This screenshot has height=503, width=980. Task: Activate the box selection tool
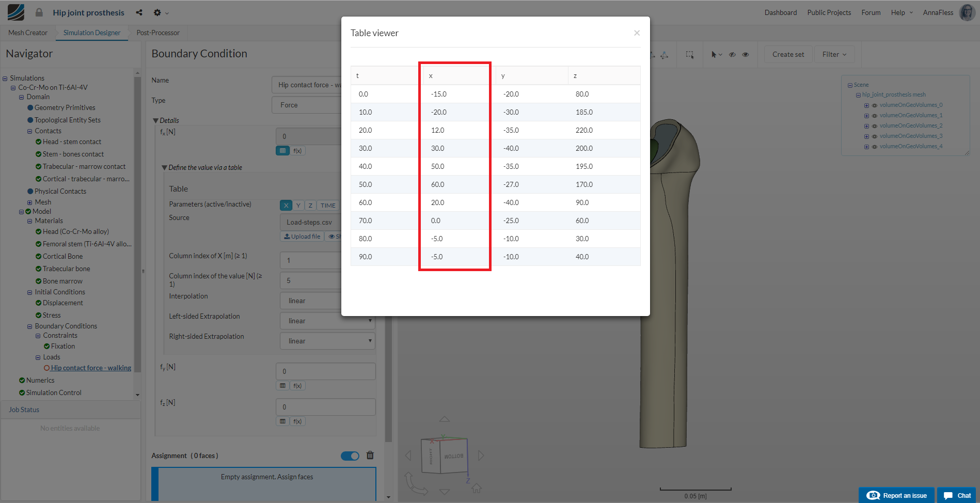pos(690,54)
